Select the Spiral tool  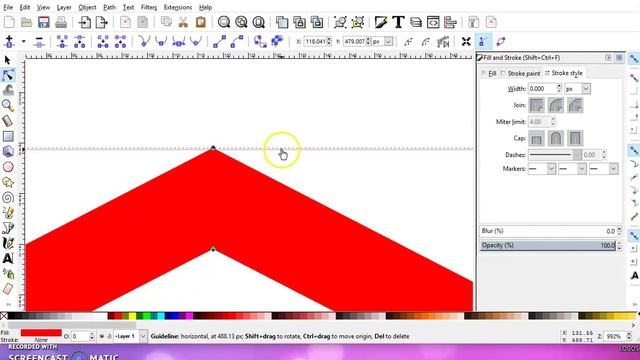8,198
